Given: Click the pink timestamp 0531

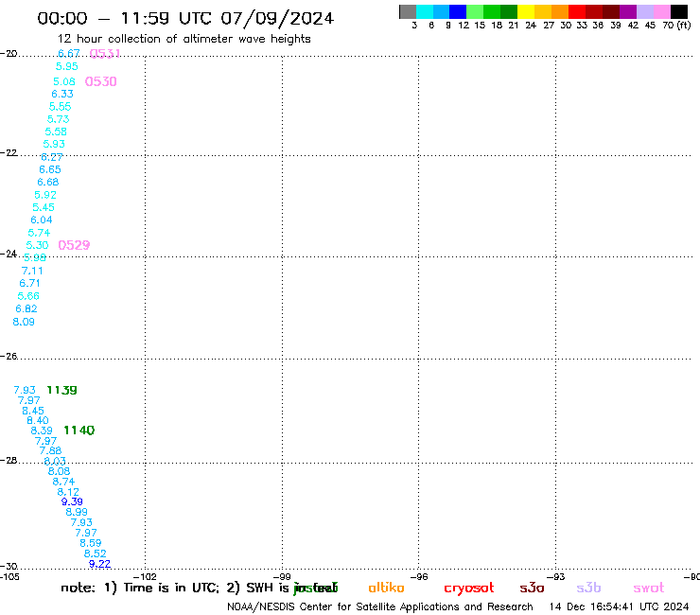Looking at the screenshot, I should pos(105,54).
